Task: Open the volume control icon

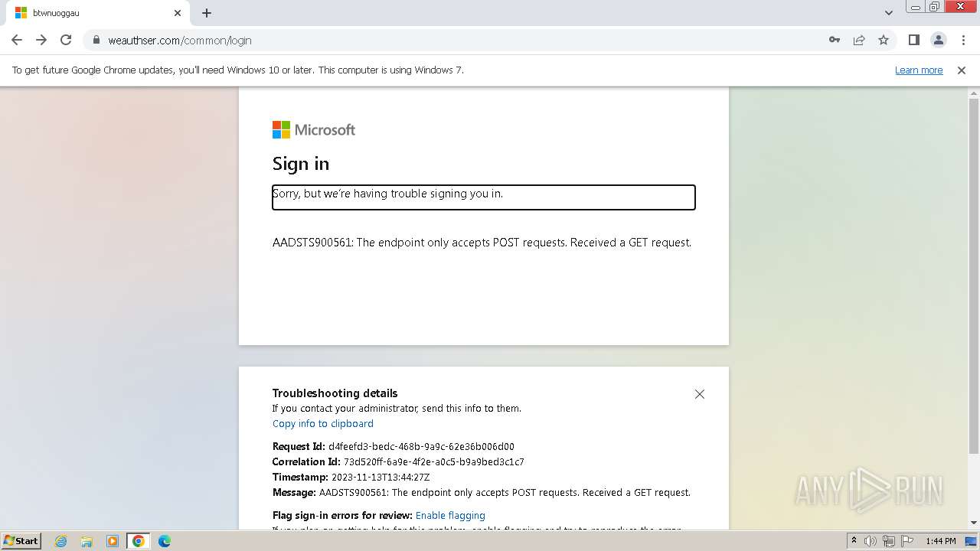Action: tap(871, 541)
